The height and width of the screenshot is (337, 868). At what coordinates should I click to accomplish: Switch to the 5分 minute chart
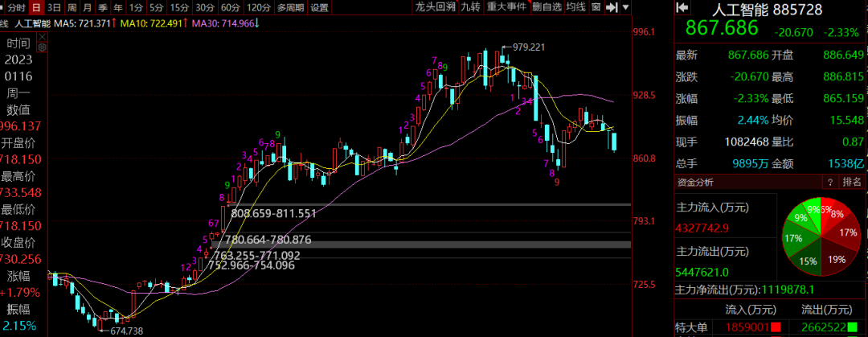tap(157, 7)
